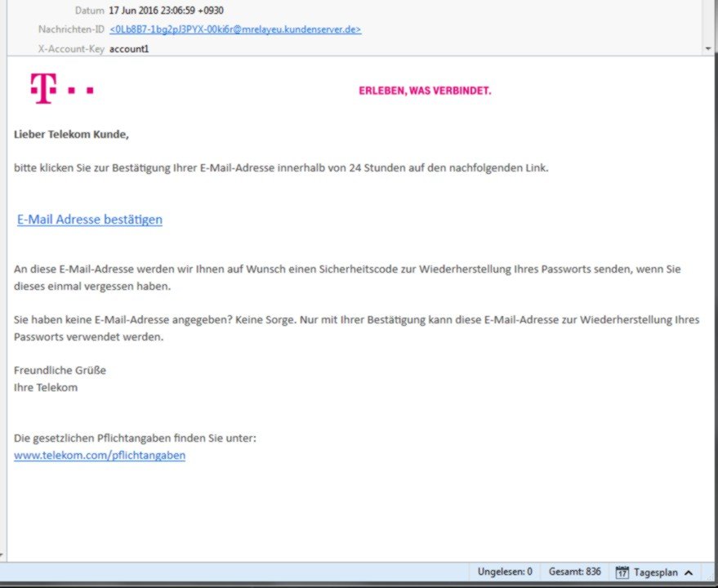Screen dimensions: 718x588
Task: Select X-Account-Key value 'account1'
Action: [129, 49]
